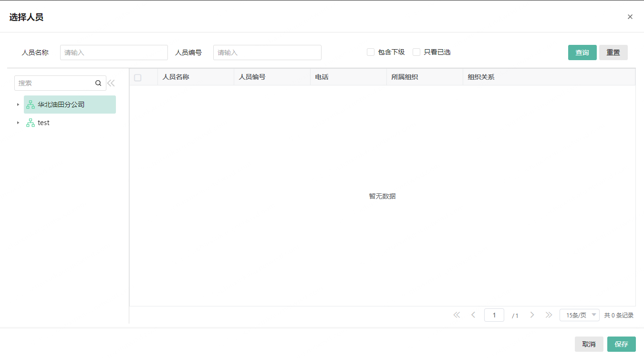Click the 取消 cancel button

pos(589,344)
